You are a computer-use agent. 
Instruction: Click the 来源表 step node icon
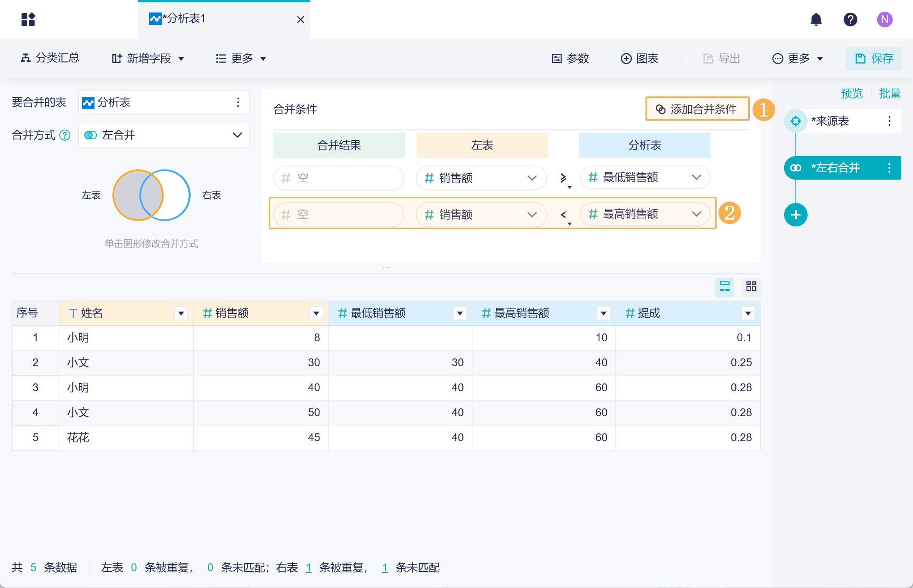pyautogui.click(x=795, y=121)
